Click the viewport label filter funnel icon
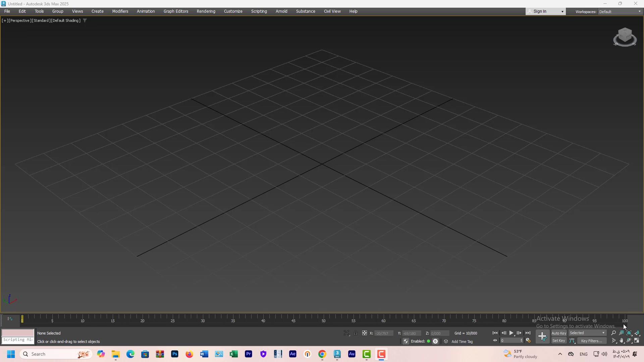This screenshot has height=362, width=644. point(85,20)
